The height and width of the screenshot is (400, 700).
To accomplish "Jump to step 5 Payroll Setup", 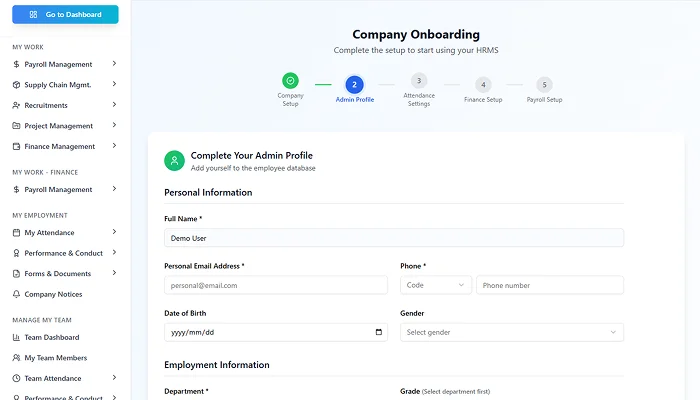I will click(x=544, y=85).
